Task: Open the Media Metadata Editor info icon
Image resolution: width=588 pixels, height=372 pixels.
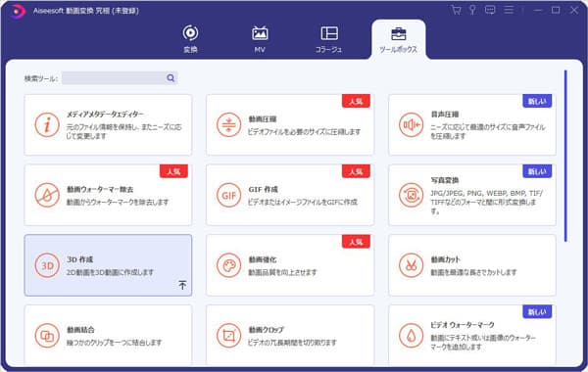Action: [x=47, y=124]
